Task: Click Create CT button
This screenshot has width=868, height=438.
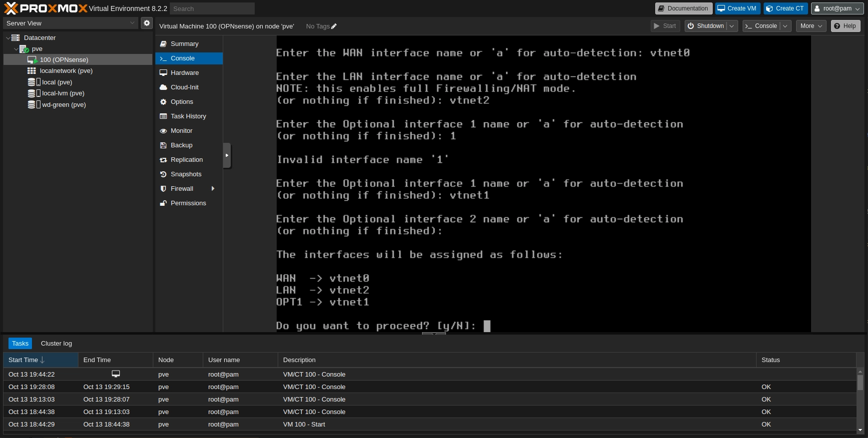Action: (x=786, y=8)
